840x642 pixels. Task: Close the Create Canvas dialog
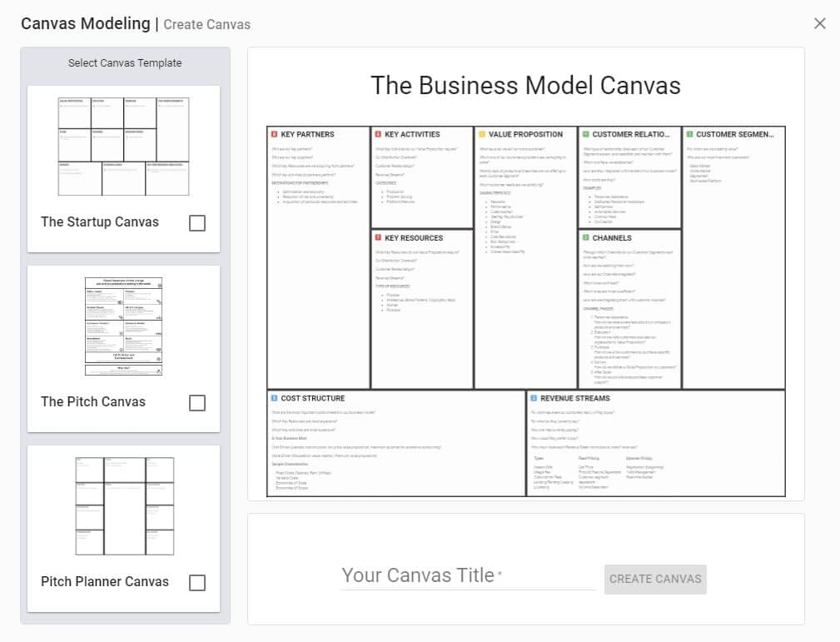pos(820,23)
